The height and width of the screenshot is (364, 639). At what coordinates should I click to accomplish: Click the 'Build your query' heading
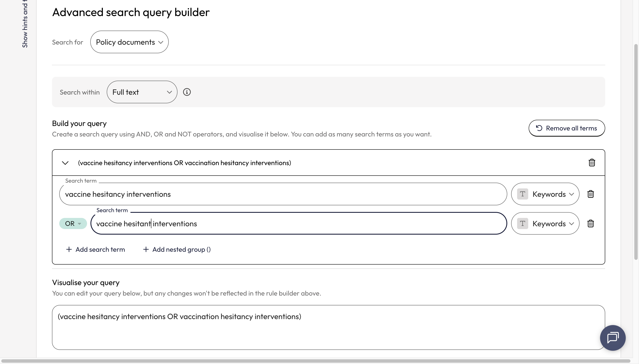click(79, 123)
